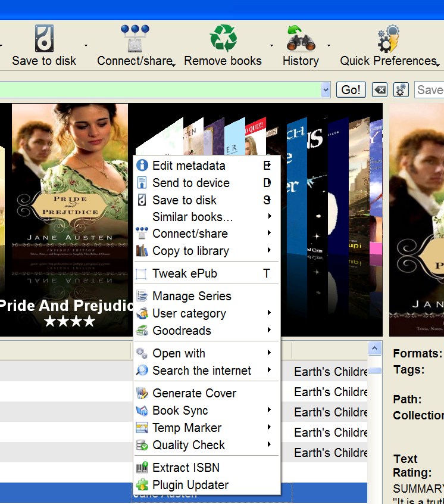Open the Connect/share toolbar icon
The width and height of the screenshot is (444, 504).
point(135,38)
